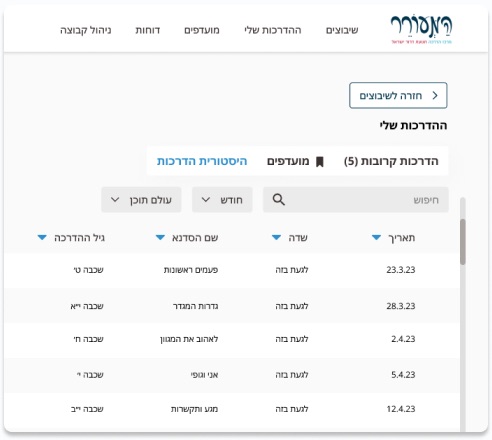The height and width of the screenshot is (440, 492).
Task: Click the bookmark icon beside מועדפים tab
Action: click(x=319, y=162)
